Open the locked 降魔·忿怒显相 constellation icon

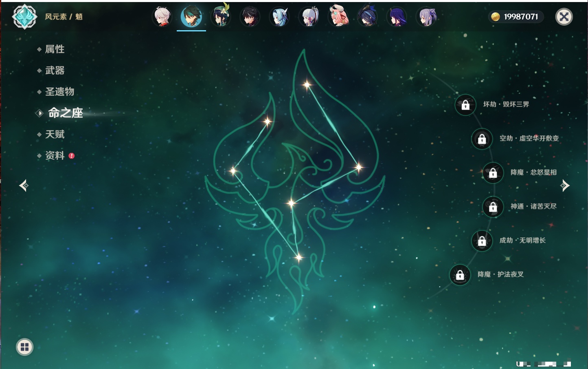[x=493, y=173]
